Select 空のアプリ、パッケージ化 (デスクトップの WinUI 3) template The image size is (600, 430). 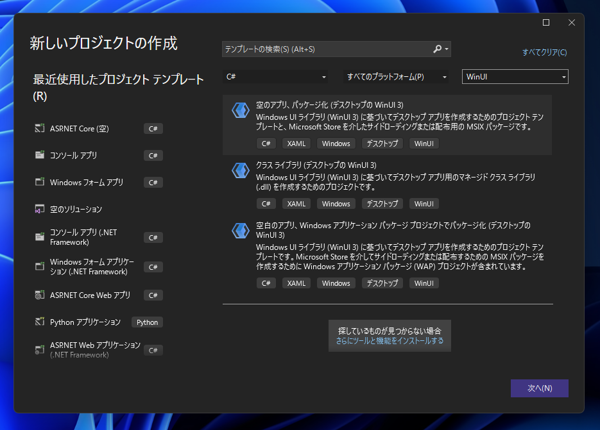387,125
